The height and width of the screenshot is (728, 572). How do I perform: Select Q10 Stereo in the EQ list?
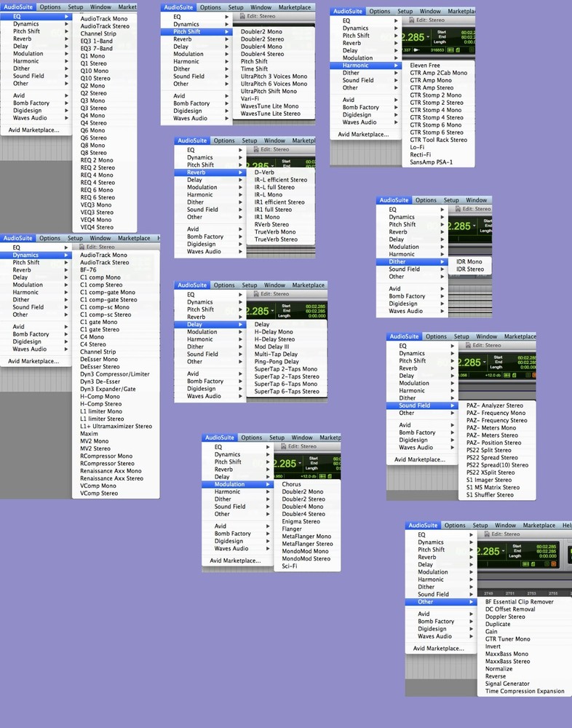tap(95, 78)
